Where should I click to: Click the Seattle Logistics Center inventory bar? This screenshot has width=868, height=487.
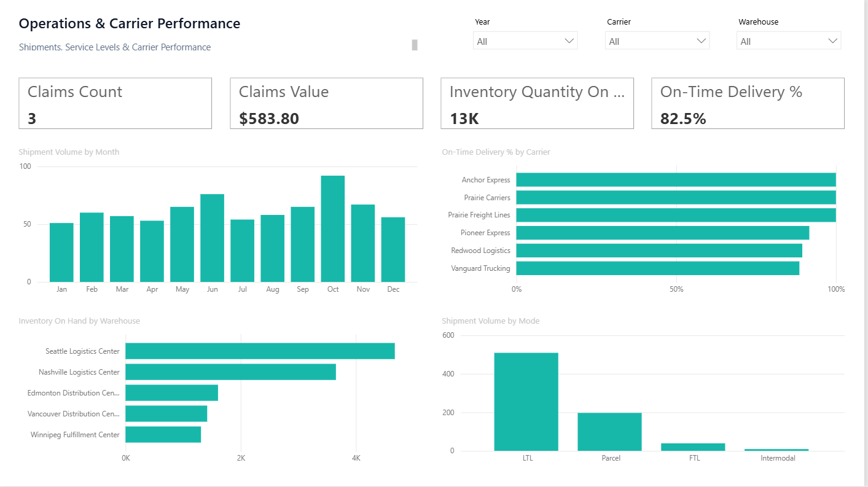coord(260,351)
